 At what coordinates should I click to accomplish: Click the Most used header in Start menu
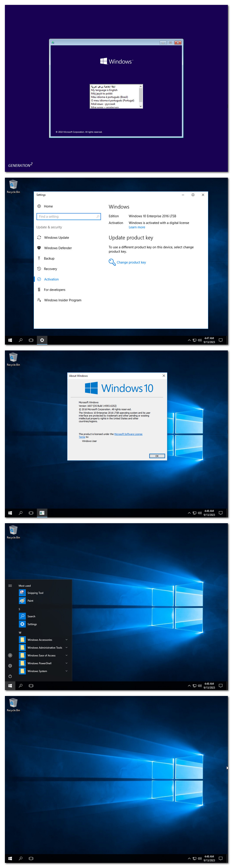click(x=25, y=586)
